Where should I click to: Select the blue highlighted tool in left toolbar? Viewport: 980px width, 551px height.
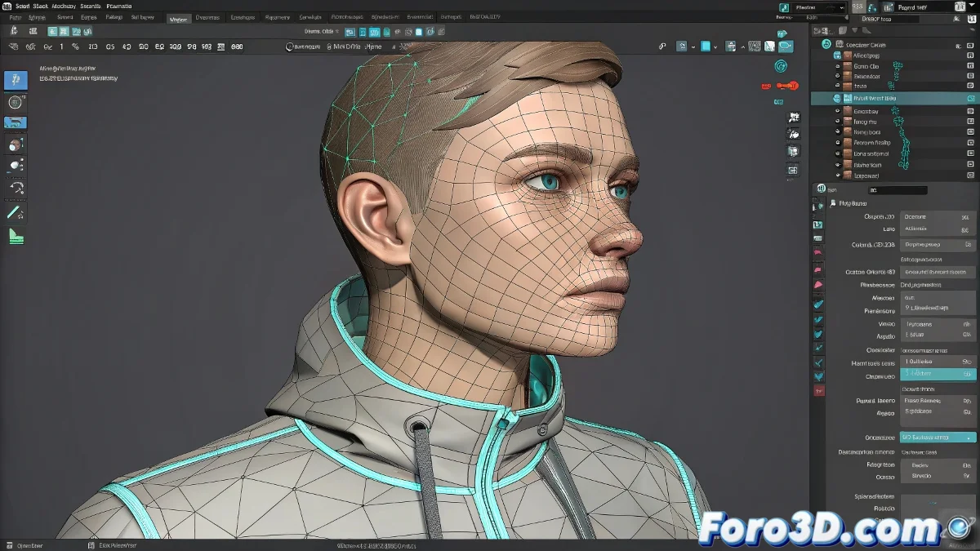click(x=16, y=80)
